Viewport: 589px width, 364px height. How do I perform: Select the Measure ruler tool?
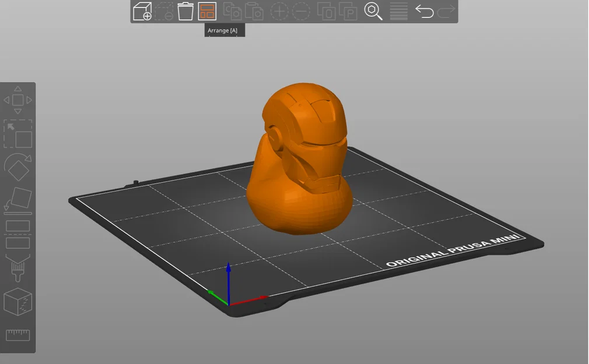click(17, 335)
